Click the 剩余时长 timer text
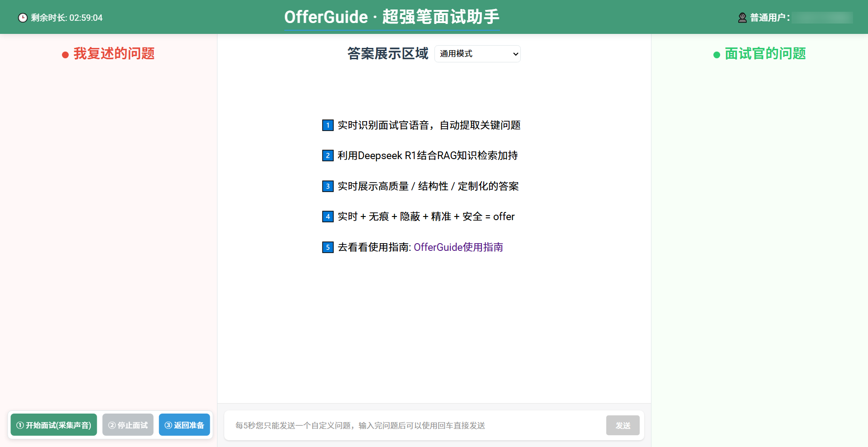 [67, 18]
